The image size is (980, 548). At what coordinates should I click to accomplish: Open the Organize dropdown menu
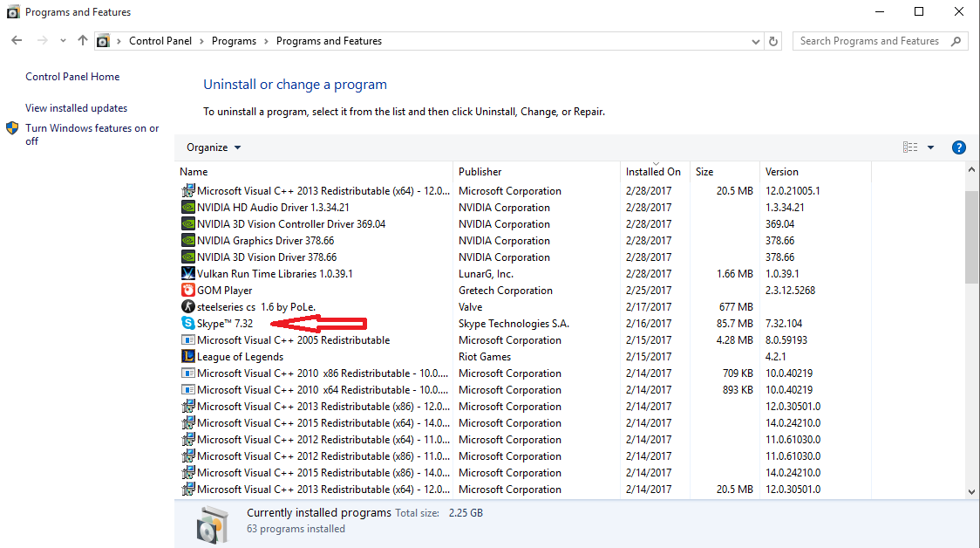[x=214, y=147]
